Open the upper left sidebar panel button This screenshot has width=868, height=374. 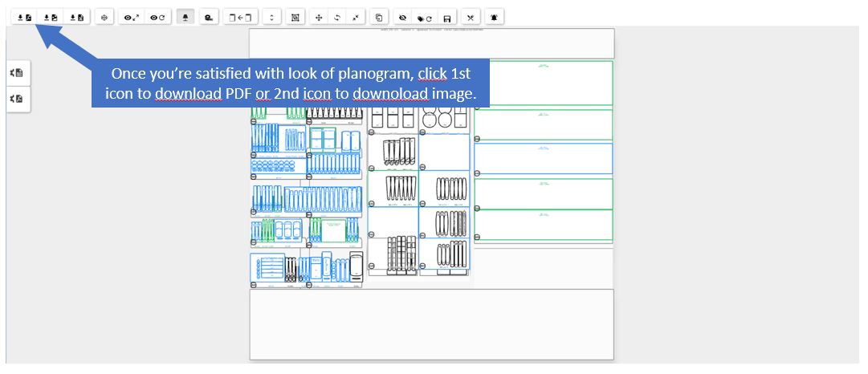18,73
